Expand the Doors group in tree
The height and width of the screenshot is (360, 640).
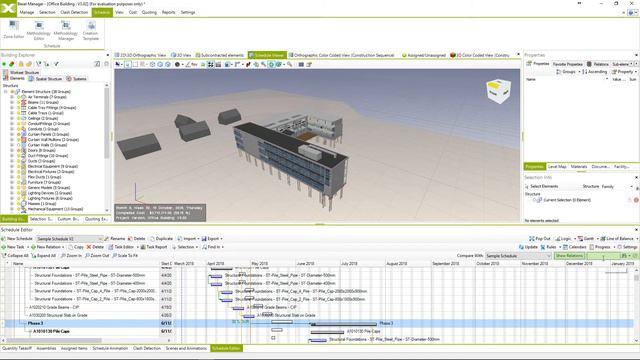pos(12,150)
